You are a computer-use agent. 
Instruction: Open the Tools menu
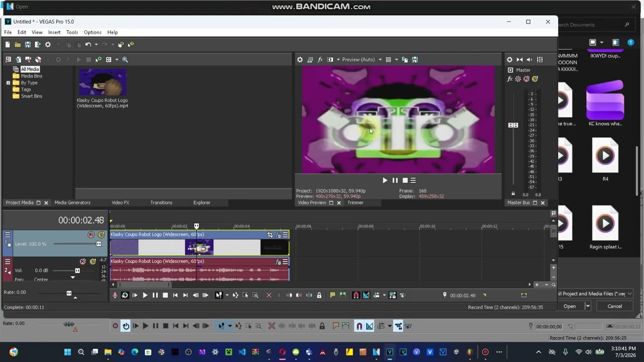click(72, 32)
